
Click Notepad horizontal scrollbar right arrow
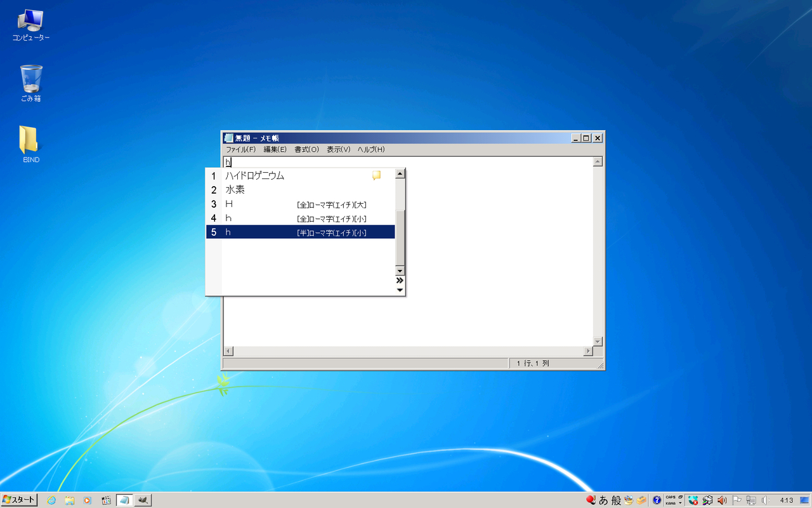pos(588,351)
